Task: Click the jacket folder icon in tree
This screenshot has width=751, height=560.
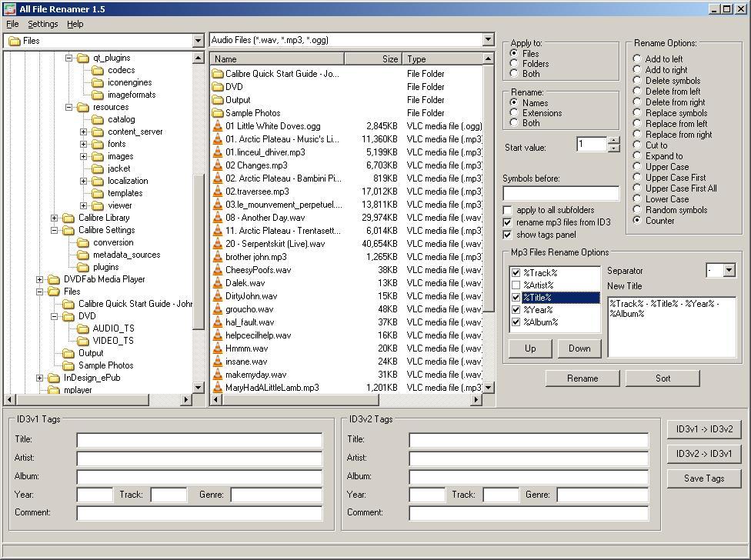Action: coord(98,168)
